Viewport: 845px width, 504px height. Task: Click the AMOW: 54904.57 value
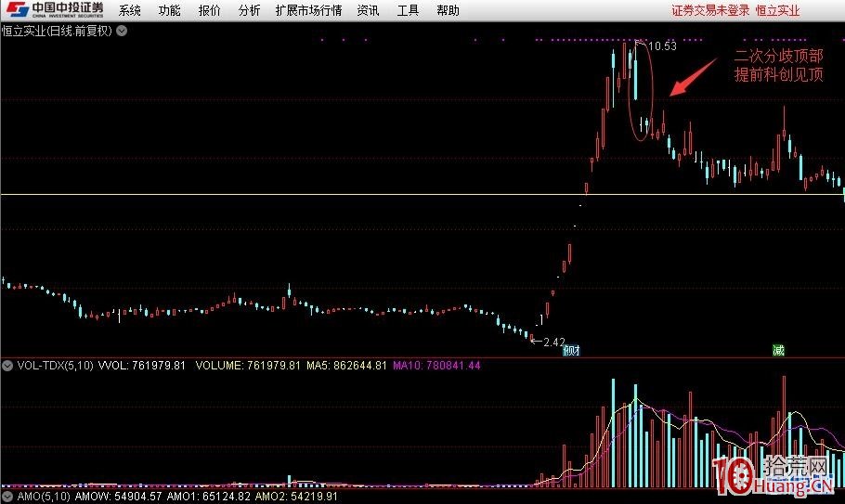tap(118, 496)
